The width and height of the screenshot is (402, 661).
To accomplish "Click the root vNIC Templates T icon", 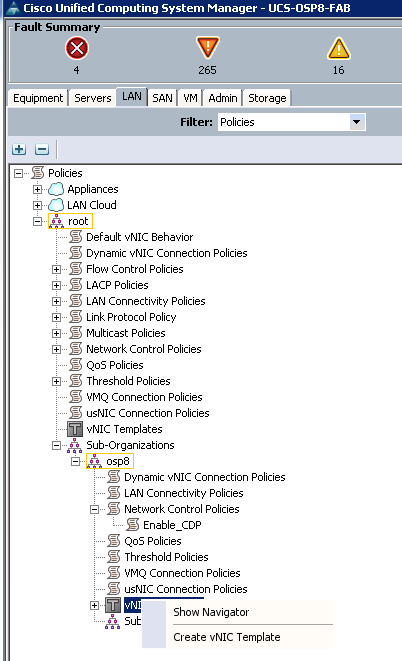I will 75,429.
